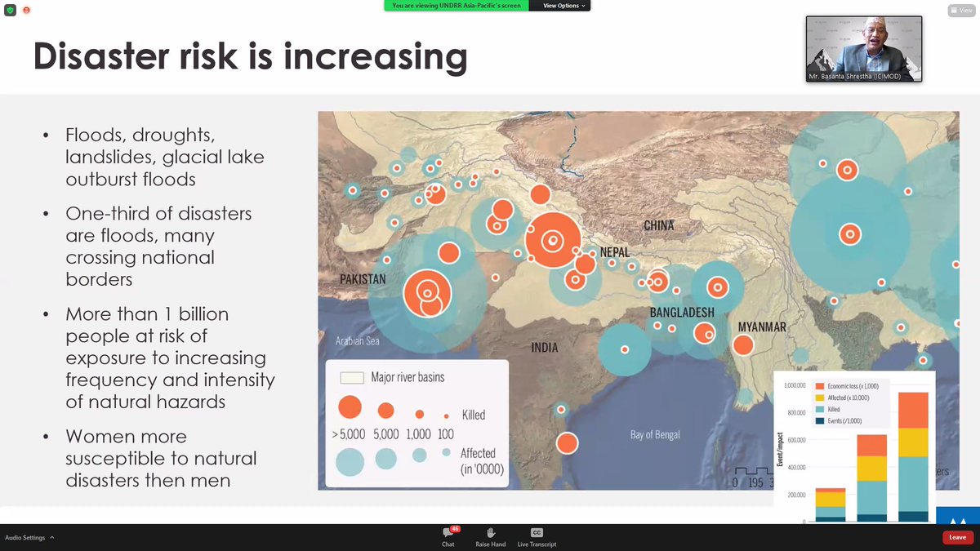The height and width of the screenshot is (551, 980).
Task: Click the '600,000' chart axis value
Action: click(x=797, y=441)
